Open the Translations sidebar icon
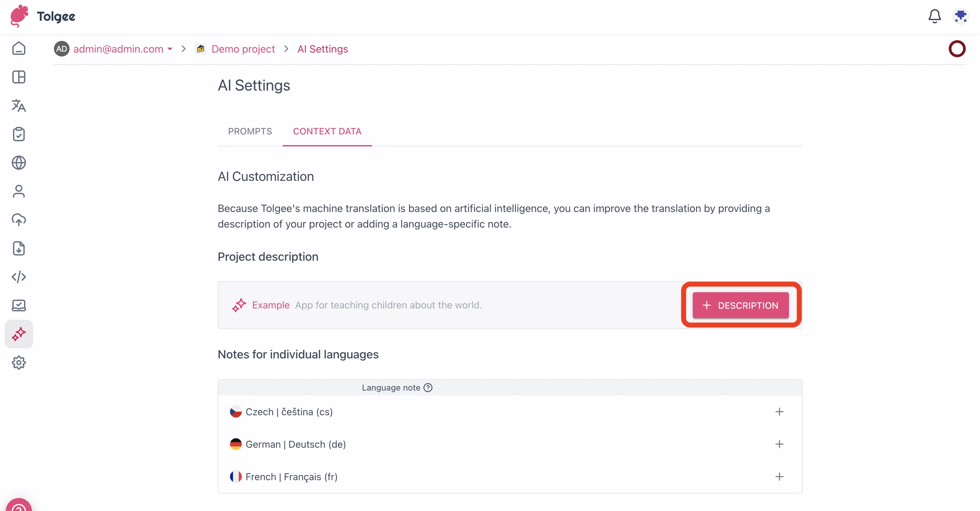Screen dimensions: 980x511 coord(19,106)
